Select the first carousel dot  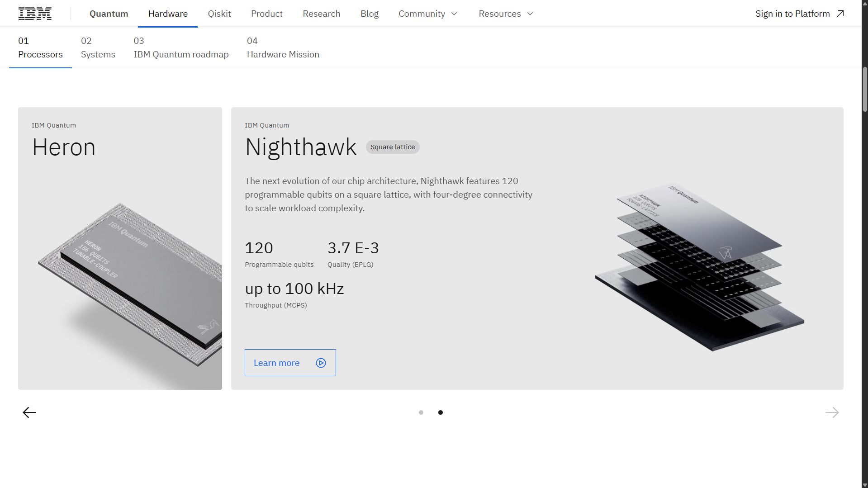[421, 412]
